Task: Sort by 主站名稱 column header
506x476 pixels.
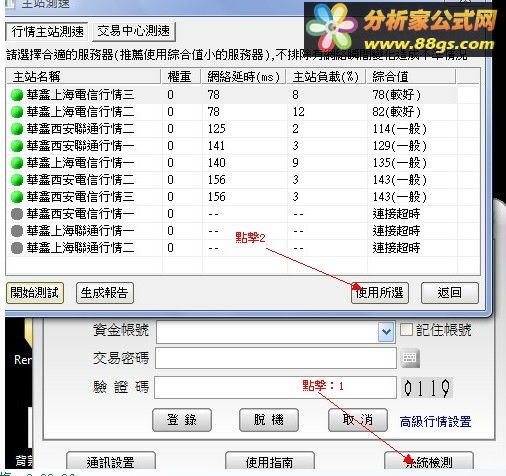Action: pyautogui.click(x=84, y=77)
